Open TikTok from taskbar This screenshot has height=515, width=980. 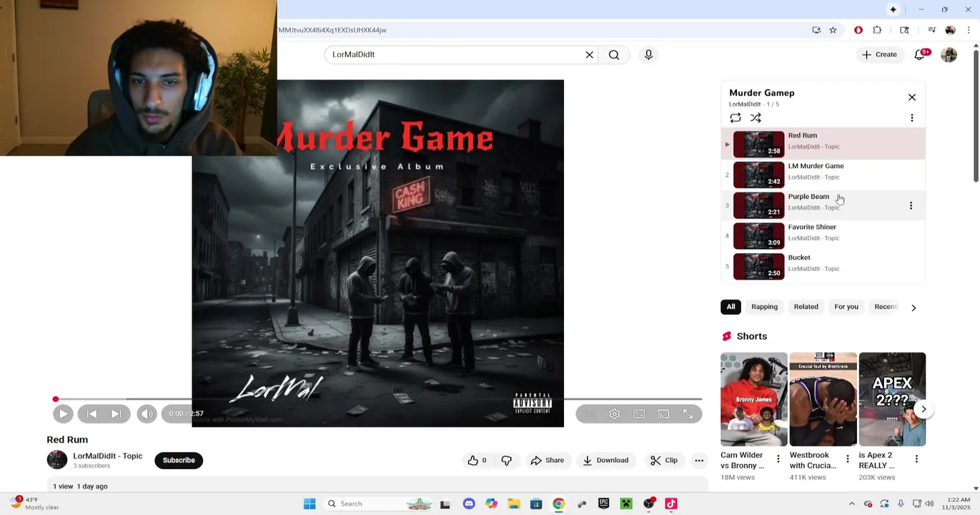[671, 504]
